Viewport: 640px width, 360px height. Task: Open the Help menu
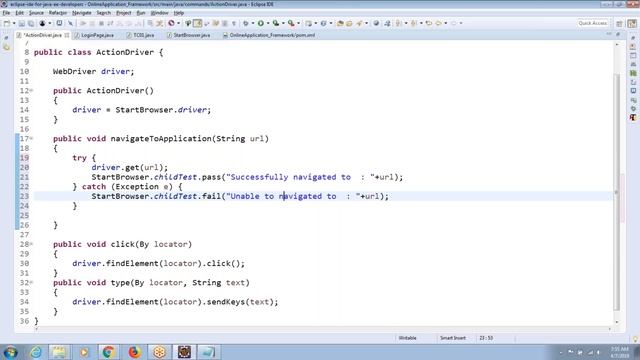pos(179,13)
